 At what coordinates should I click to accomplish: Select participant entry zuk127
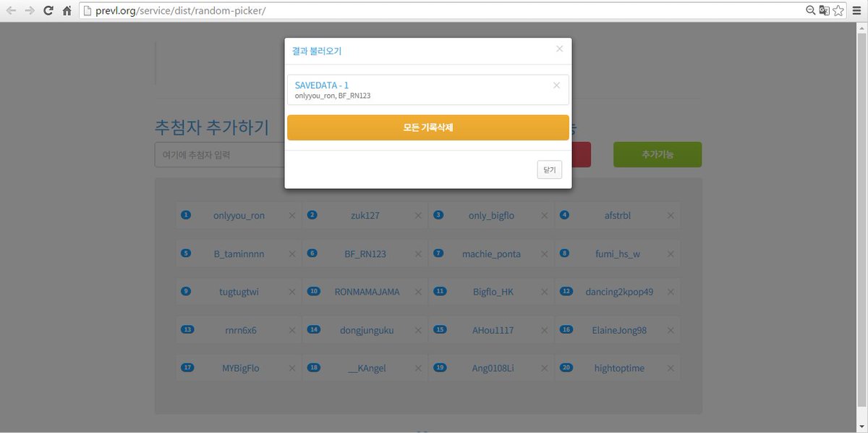pyautogui.click(x=364, y=215)
